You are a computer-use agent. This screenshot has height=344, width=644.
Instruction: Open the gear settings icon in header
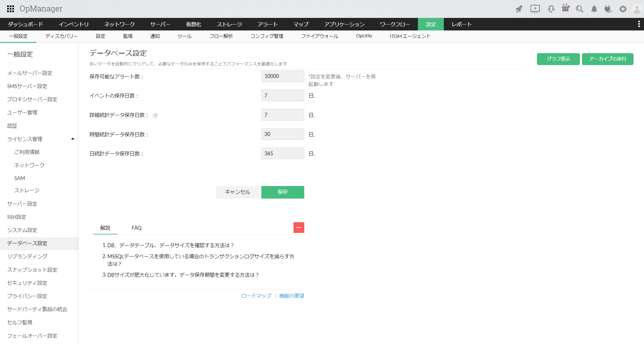point(623,9)
